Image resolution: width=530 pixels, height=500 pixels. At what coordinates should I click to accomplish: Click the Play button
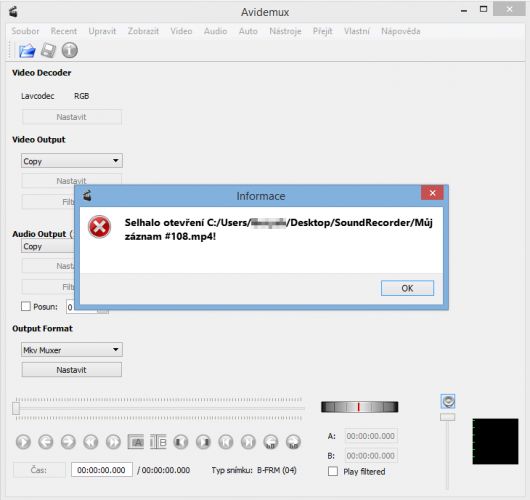[x=23, y=442]
